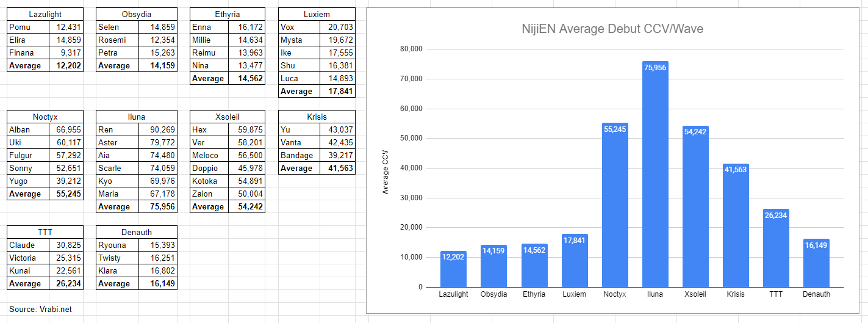Select the chart title NijiEN Average Debut CCV/Wave

tap(613, 29)
